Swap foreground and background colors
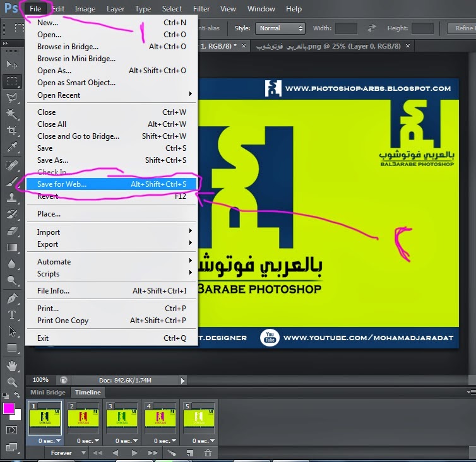476x462 pixels. (17, 395)
